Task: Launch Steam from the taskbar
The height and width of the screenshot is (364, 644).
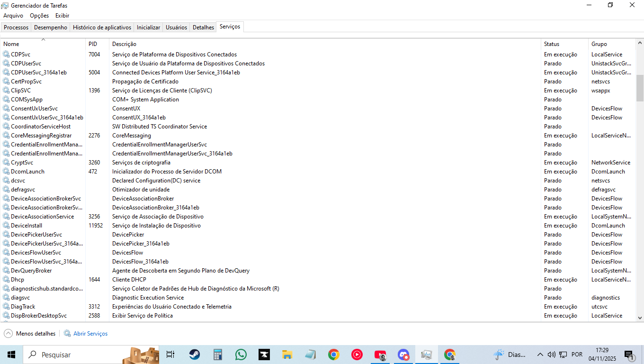Action: click(194, 355)
